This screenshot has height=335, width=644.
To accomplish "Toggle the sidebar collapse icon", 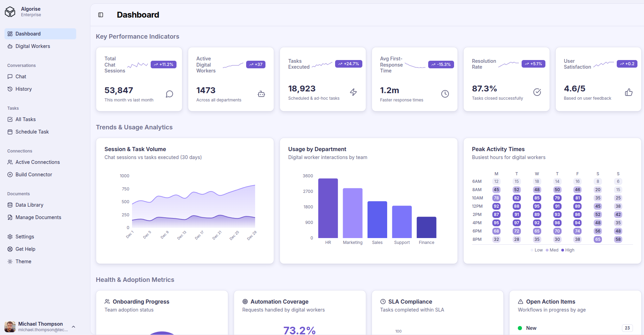I will [101, 15].
